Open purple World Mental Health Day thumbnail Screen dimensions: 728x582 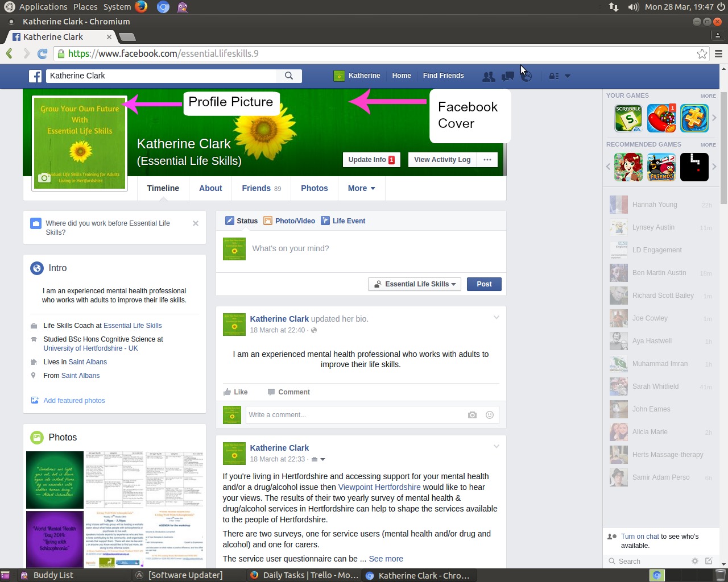tap(55, 539)
